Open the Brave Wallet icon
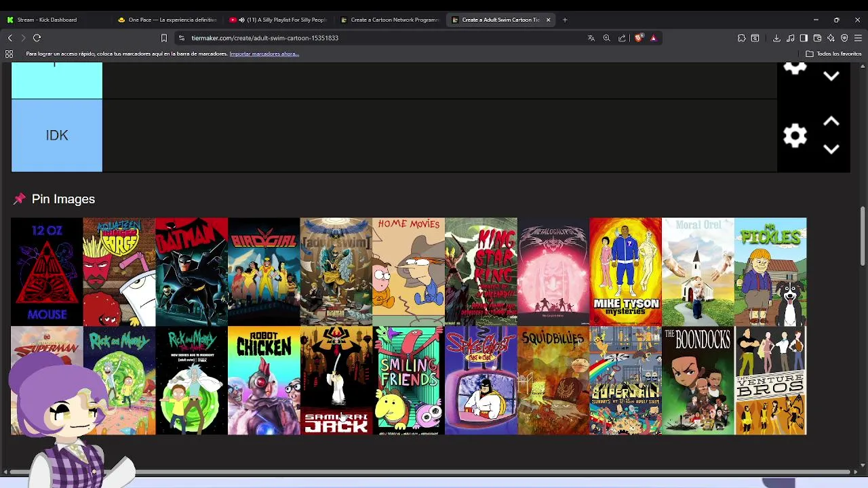 point(817,38)
